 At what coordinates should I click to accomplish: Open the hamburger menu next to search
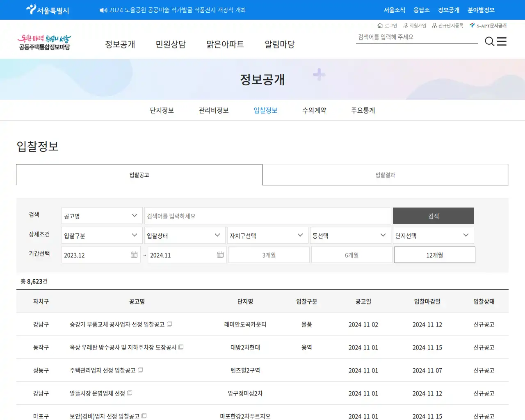[502, 41]
